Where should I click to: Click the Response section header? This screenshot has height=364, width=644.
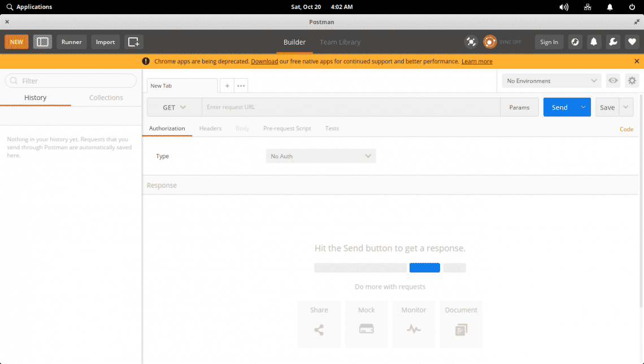[x=390, y=185]
